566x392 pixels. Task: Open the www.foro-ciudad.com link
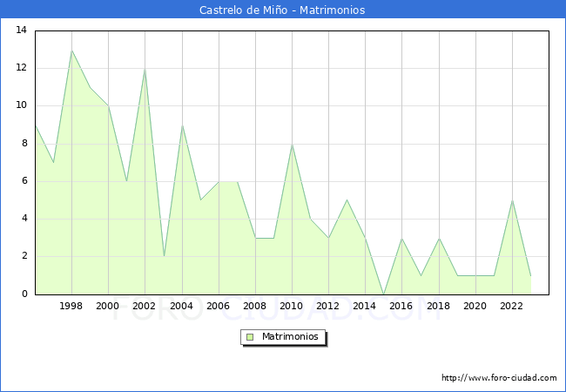coord(499,378)
